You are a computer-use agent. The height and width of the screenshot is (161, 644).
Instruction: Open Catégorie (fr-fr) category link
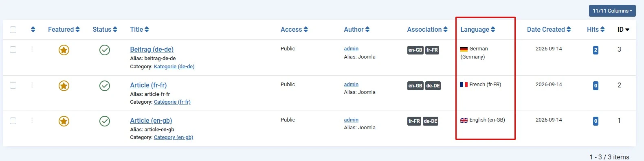[172, 102]
